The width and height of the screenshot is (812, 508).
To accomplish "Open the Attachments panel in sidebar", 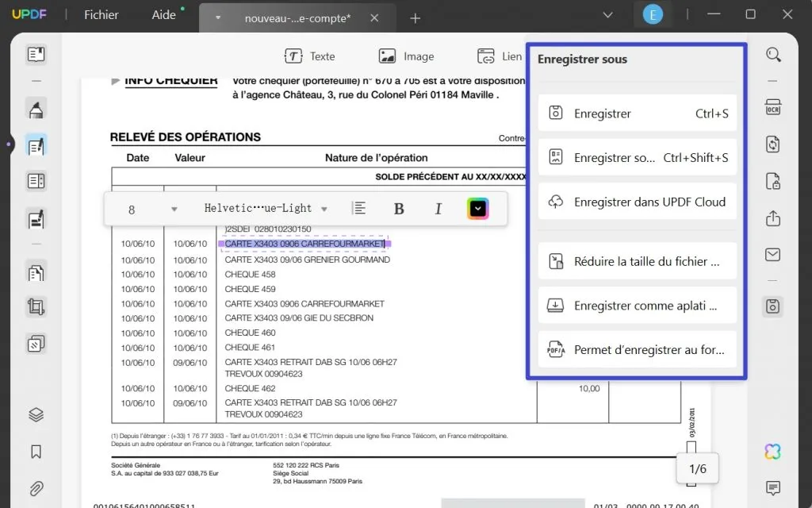I will pyautogui.click(x=36, y=488).
